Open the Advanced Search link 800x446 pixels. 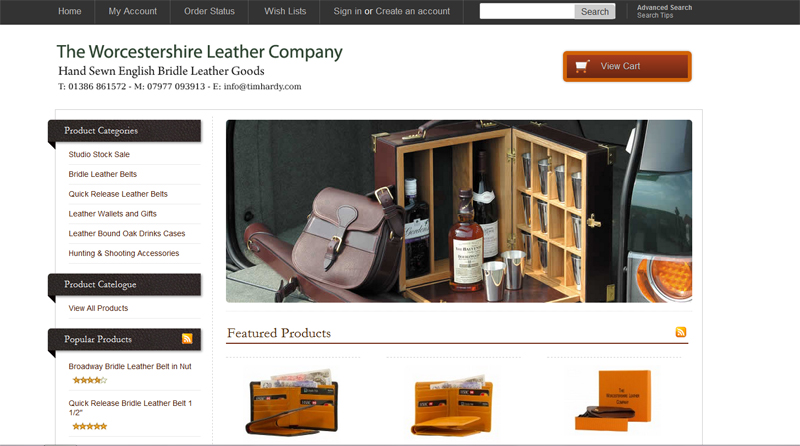click(664, 8)
